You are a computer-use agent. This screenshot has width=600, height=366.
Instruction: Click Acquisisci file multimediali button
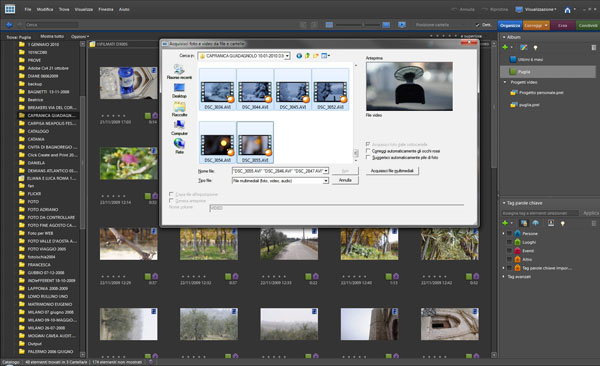pyautogui.click(x=392, y=171)
